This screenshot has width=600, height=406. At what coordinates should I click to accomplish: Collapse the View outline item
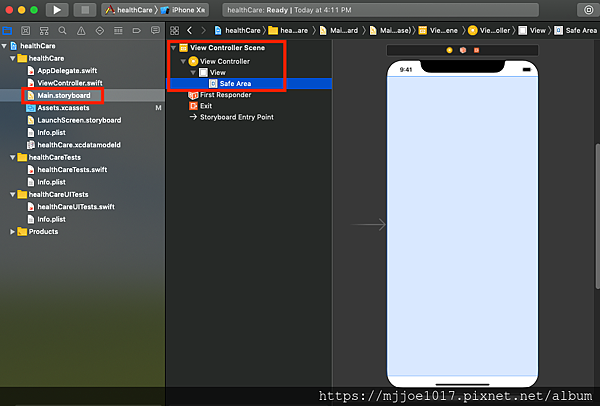[193, 72]
